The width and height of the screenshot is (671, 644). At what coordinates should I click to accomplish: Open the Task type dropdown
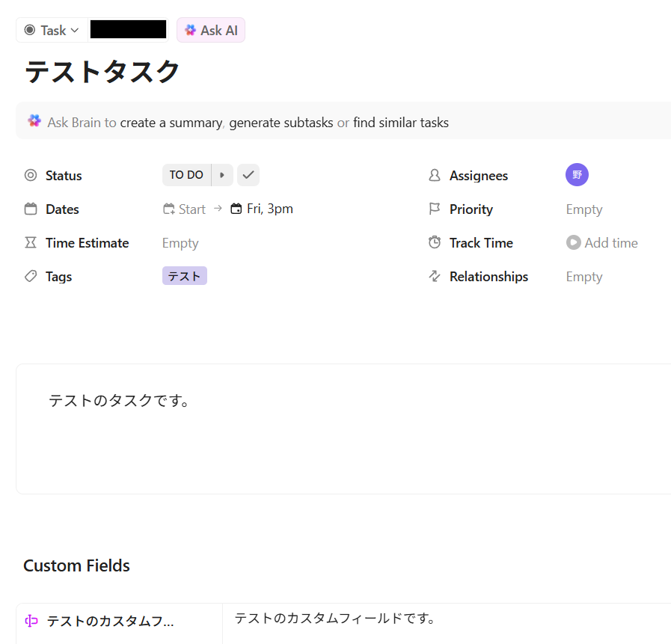(x=52, y=31)
